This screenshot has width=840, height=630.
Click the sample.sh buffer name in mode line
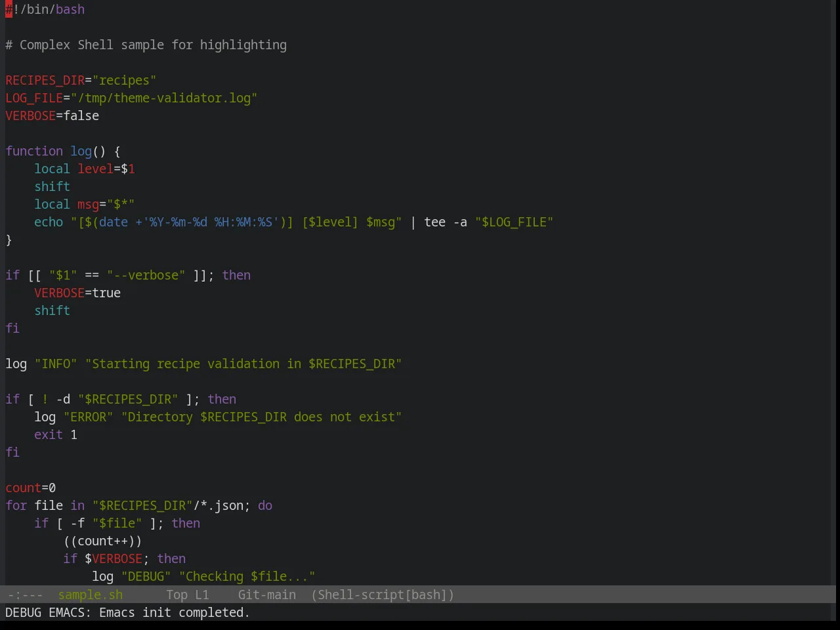click(x=91, y=595)
